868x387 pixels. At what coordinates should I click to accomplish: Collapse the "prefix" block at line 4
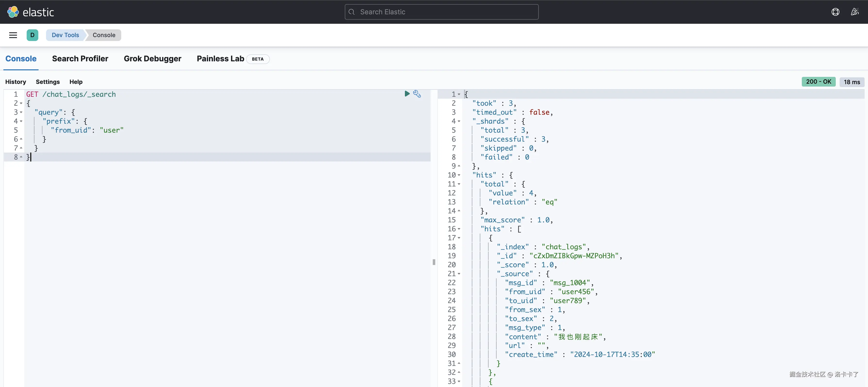[21, 121]
